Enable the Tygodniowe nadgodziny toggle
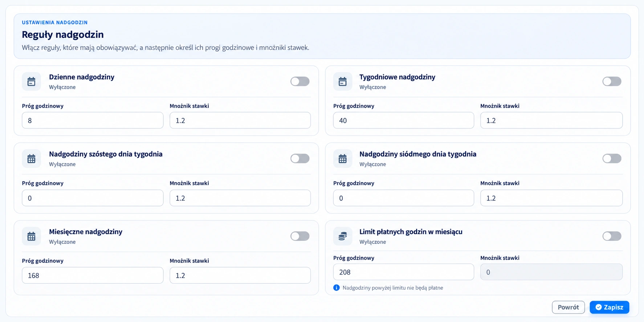Image resolution: width=644 pixels, height=322 pixels. point(612,81)
